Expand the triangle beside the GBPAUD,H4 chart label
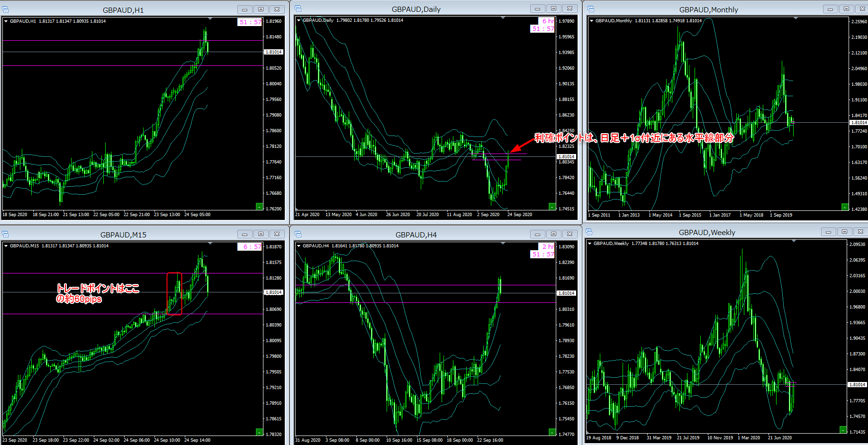868x445 pixels. click(x=298, y=246)
